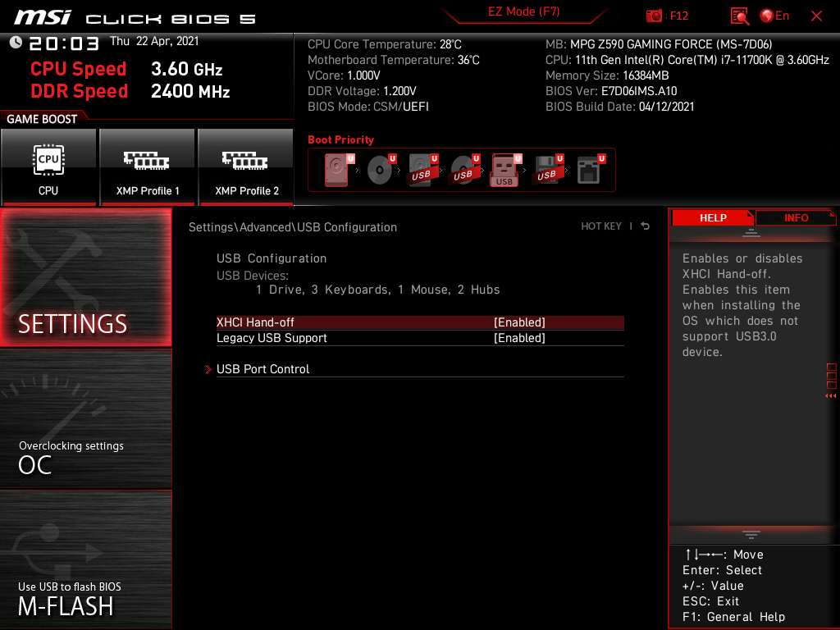Click the DDR Voltage 1.200V reading

pyautogui.click(x=362, y=91)
